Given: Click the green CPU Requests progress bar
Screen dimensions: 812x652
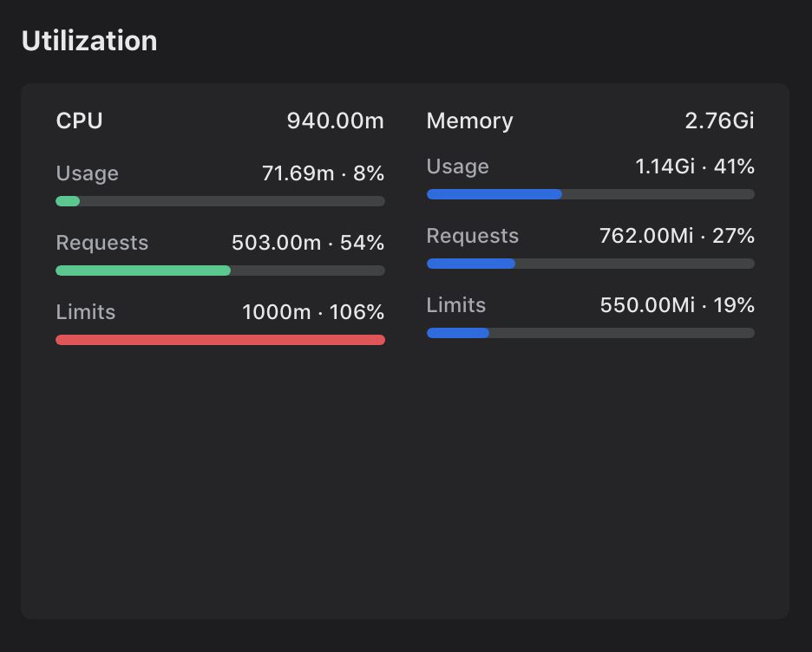Looking at the screenshot, I should (x=220, y=271).
